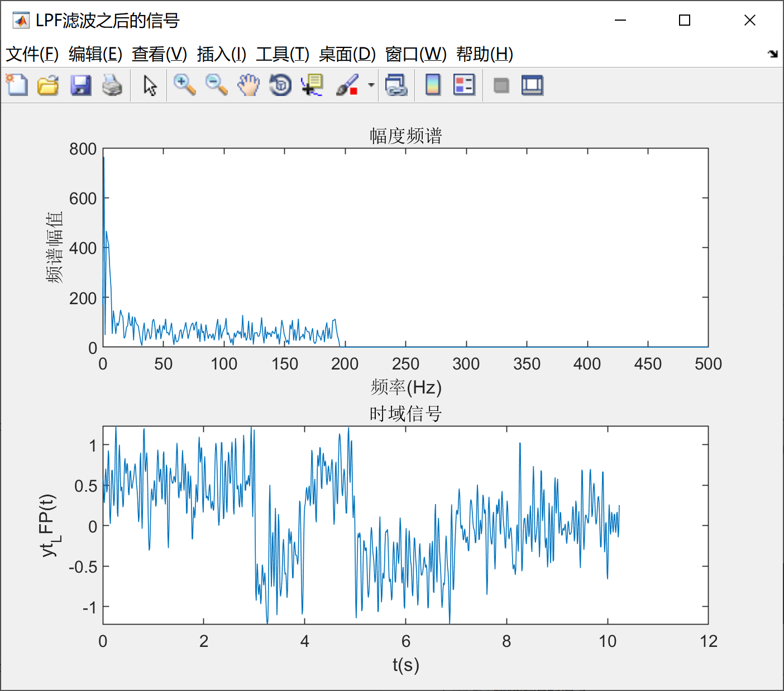
Task: Click the Show Plot Tools icon
Action: coord(532,85)
